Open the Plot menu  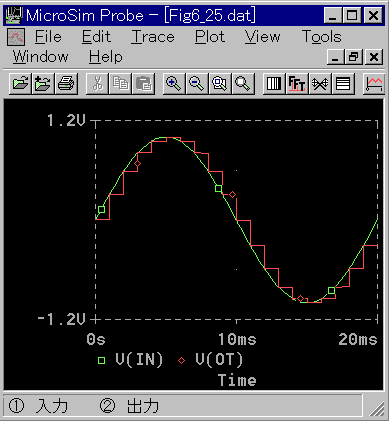[210, 37]
